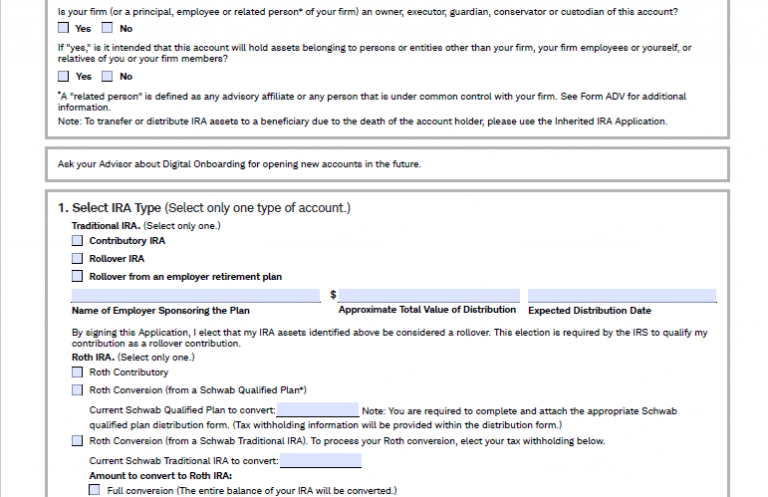Check Yes for holding assets of other persons
Image resolution: width=768 pixels, height=497 pixels.
pyautogui.click(x=64, y=76)
